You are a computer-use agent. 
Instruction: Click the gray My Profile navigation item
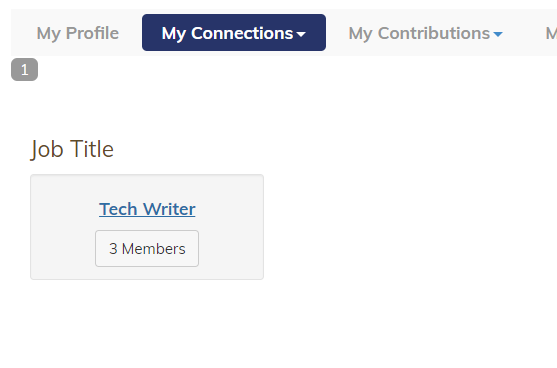(77, 33)
